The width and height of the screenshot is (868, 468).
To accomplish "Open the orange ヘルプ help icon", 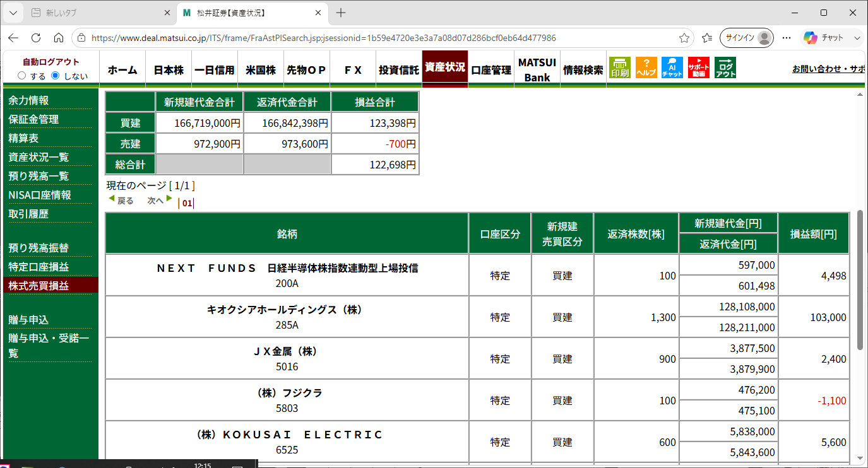I will click(x=646, y=67).
